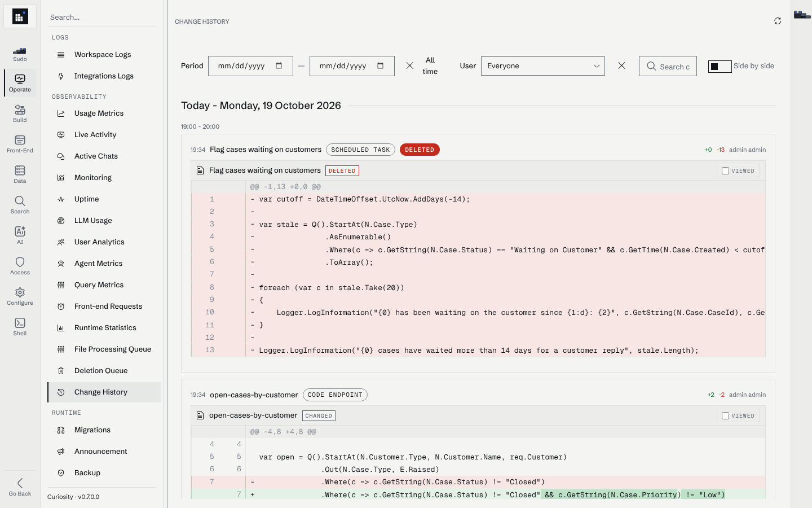Open the Search section in the rail
The image size is (812, 508).
pyautogui.click(x=20, y=205)
